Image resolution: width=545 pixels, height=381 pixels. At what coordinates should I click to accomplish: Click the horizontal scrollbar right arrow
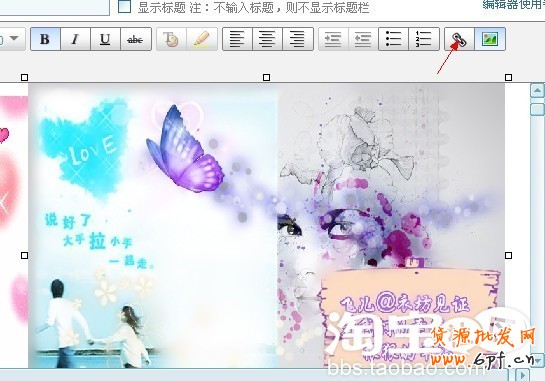pos(522,375)
